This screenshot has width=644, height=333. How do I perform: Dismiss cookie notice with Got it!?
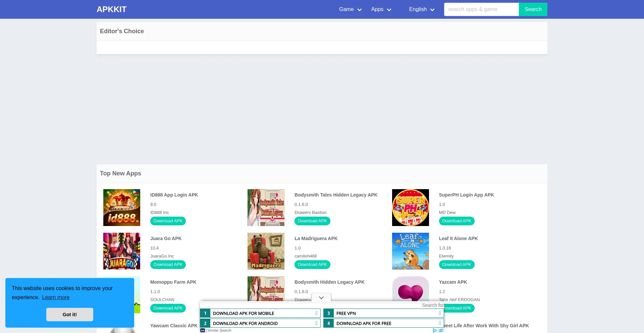70,315
